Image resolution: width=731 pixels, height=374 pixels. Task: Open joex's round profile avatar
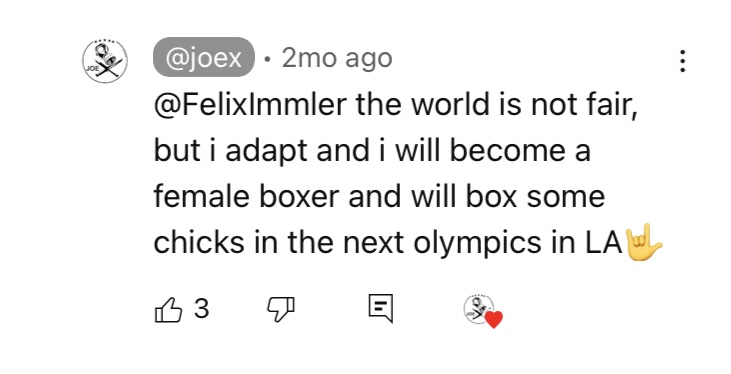point(105,62)
